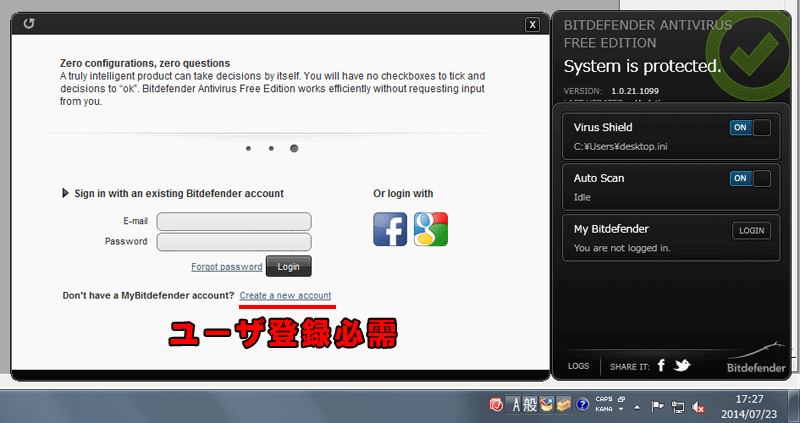The width and height of the screenshot is (800, 423).
Task: Click the Auto Scan 'Idle' status text
Action: [582, 197]
